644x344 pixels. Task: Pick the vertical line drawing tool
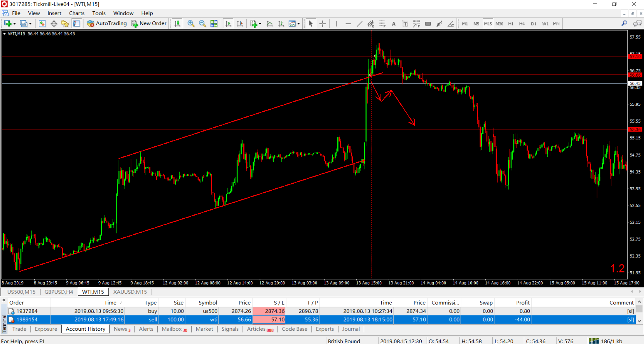337,23
